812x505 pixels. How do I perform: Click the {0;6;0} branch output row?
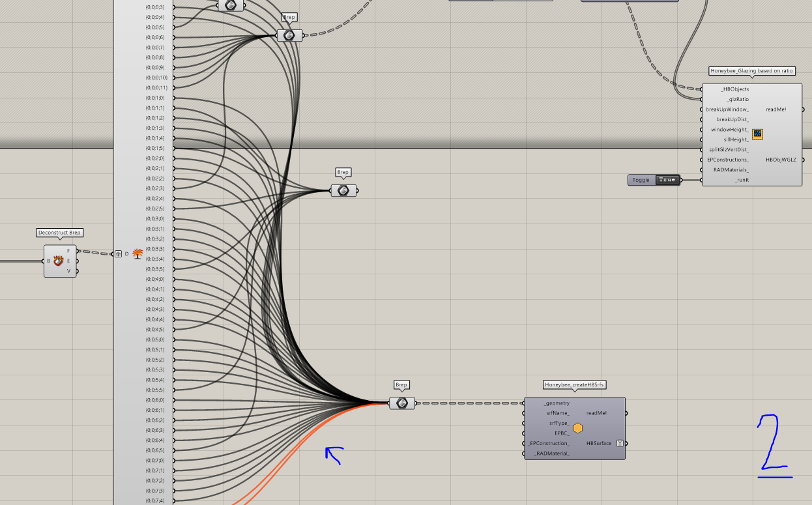tap(155, 400)
